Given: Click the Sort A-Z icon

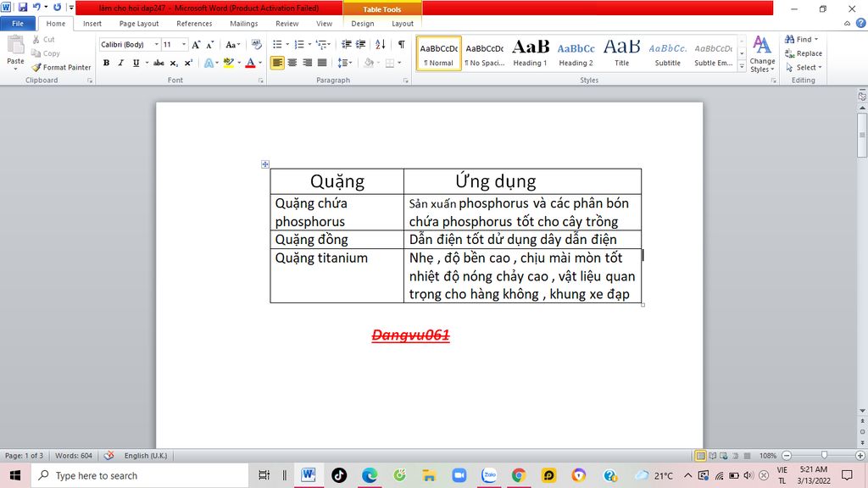Looking at the screenshot, I should coord(381,44).
